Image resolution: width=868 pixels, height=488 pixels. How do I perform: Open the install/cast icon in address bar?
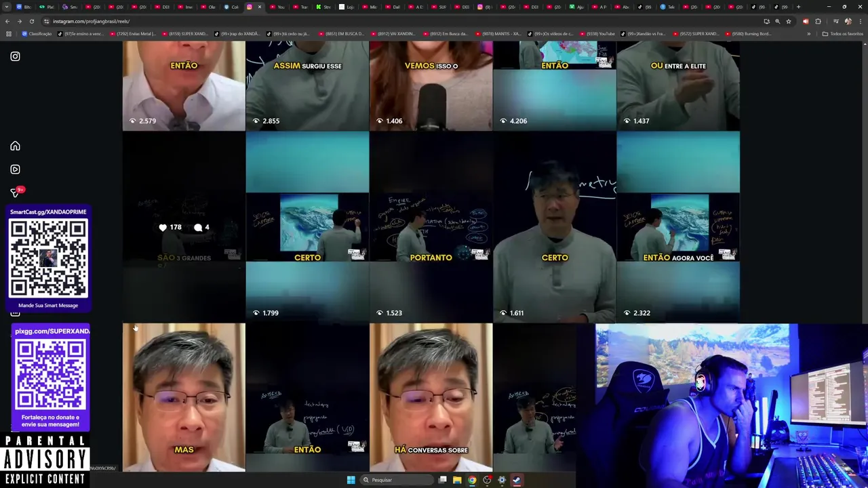click(766, 21)
